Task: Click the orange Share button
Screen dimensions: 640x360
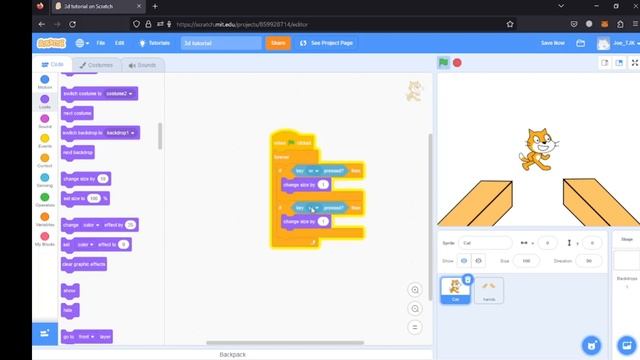Action: tap(278, 43)
